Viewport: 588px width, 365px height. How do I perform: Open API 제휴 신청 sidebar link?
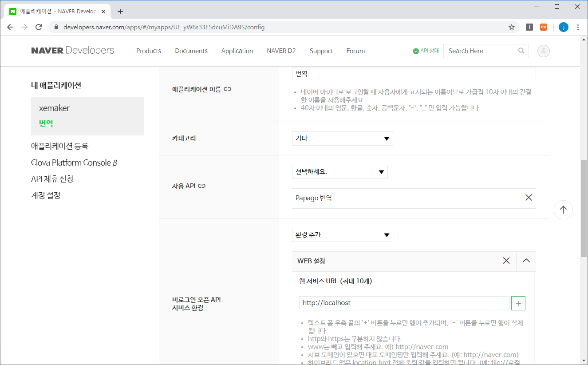pyautogui.click(x=52, y=179)
